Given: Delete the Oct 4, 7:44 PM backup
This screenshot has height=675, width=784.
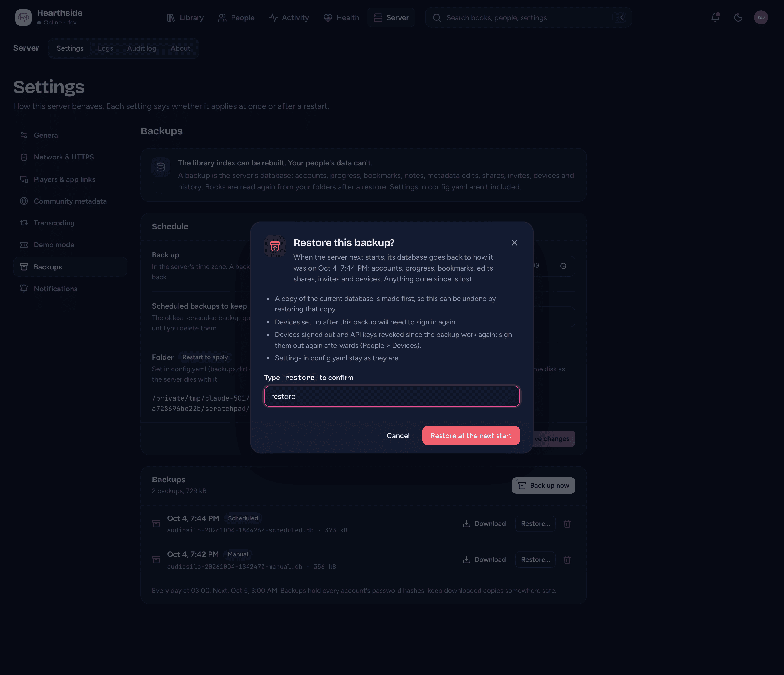Looking at the screenshot, I should point(567,524).
